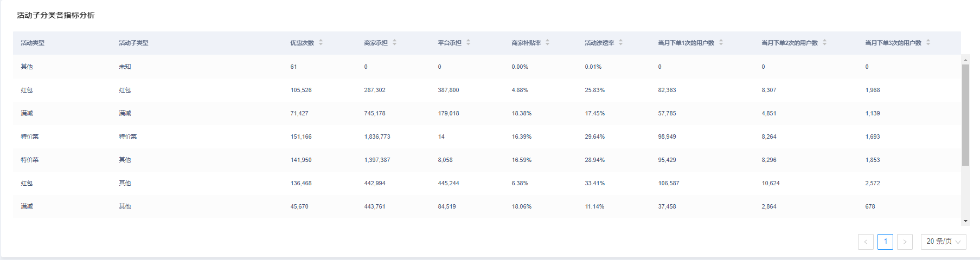
Task: Select the 未知 sub-type cell
Action: coord(125,67)
